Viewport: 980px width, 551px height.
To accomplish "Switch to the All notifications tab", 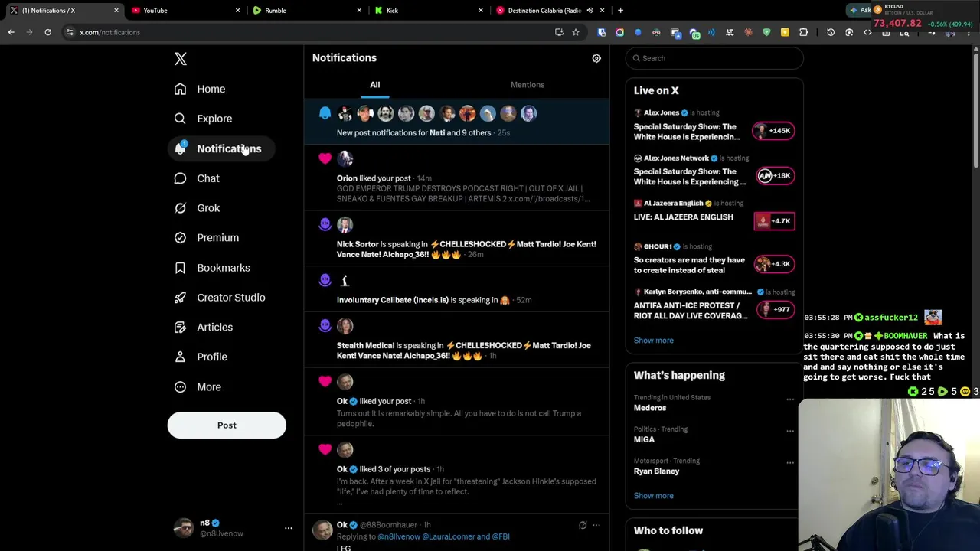I will [375, 85].
